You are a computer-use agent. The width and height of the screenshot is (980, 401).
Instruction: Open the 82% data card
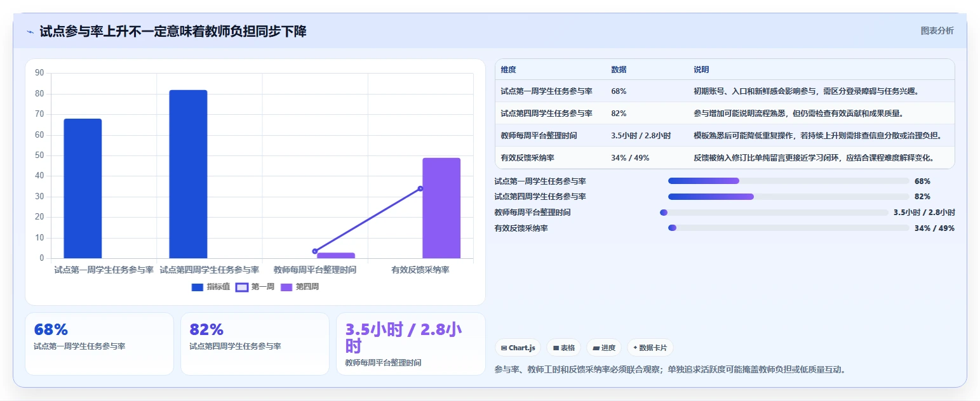point(255,344)
